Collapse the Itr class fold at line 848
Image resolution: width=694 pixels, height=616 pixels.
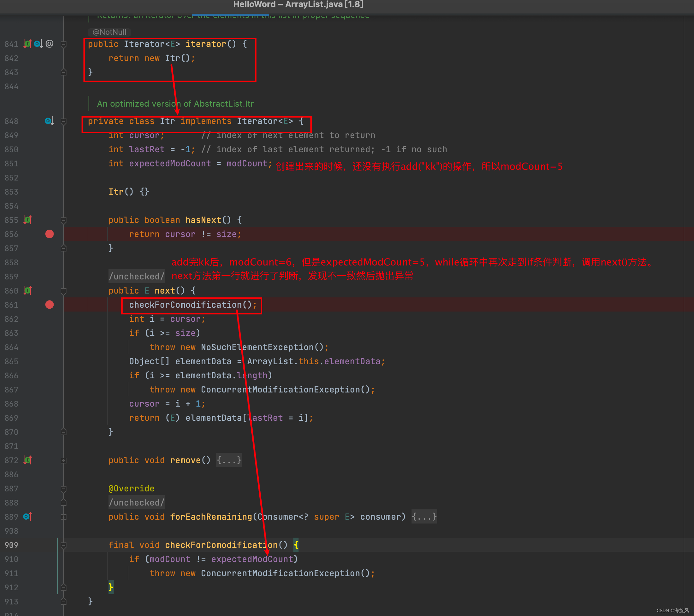coord(64,121)
